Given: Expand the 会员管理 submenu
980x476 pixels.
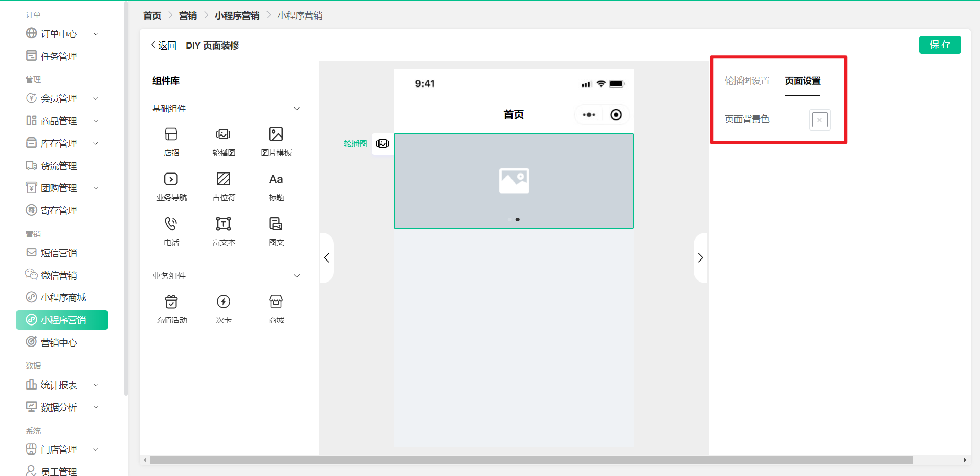Looking at the screenshot, I should click(96, 98).
